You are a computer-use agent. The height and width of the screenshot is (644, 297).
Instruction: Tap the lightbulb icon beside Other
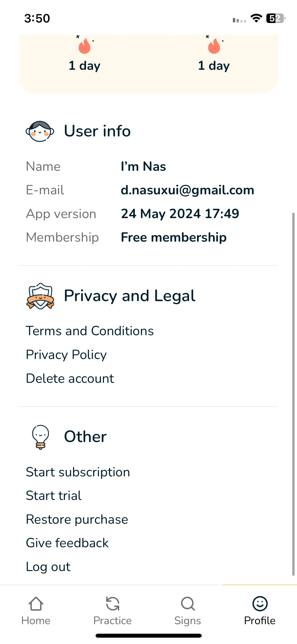(40, 437)
